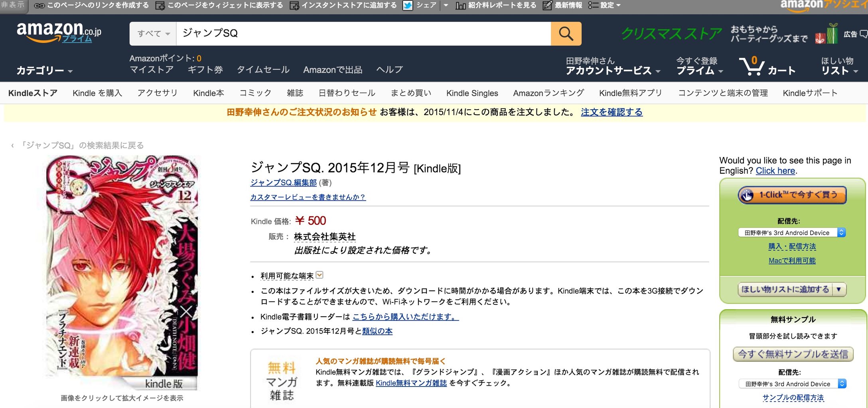The width and height of the screenshot is (868, 408).
Task: Select コンテンツと端末の管理 tab
Action: [x=723, y=93]
